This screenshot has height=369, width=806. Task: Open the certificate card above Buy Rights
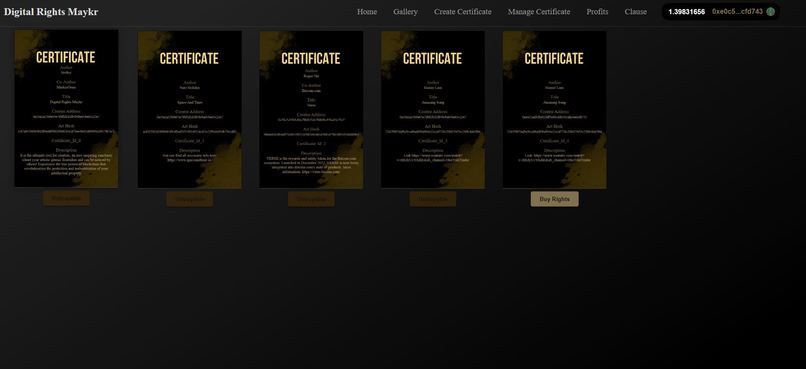pyautogui.click(x=554, y=109)
